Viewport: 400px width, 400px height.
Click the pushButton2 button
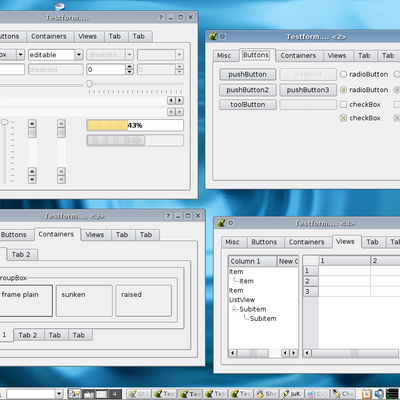pyautogui.click(x=248, y=90)
